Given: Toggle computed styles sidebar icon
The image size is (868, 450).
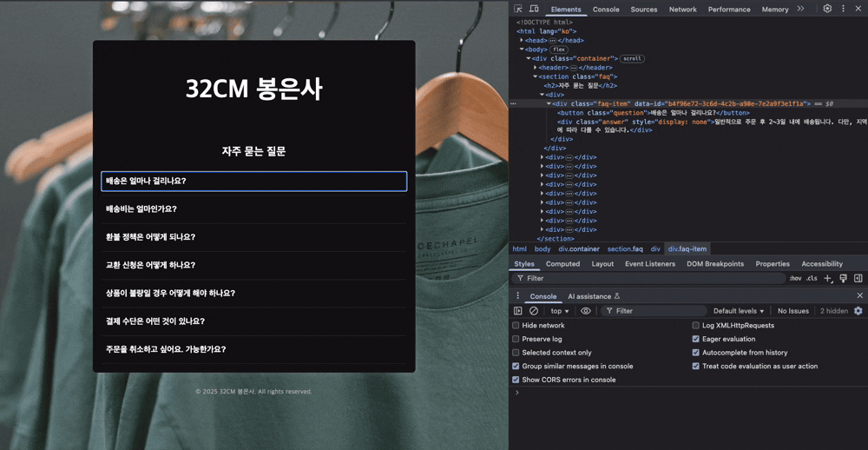Looking at the screenshot, I should (x=858, y=278).
